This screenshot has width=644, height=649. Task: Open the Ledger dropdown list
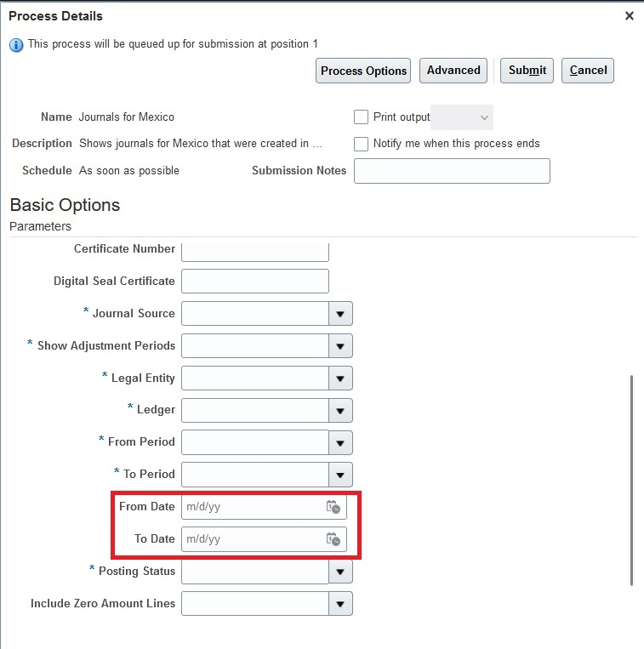coord(340,411)
